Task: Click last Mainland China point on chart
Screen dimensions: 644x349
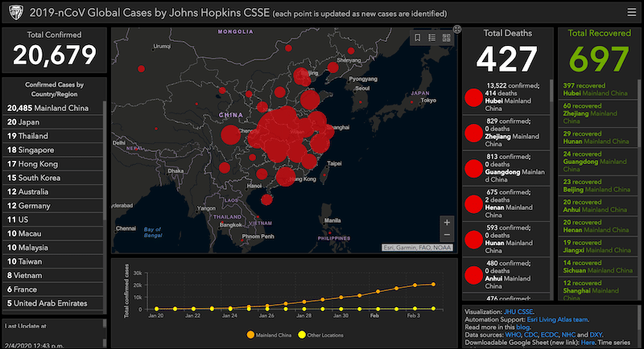Action: [x=433, y=284]
